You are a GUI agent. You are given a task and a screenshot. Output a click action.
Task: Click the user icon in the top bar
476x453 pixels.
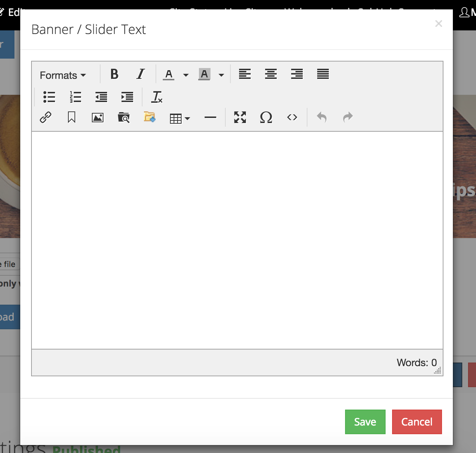click(x=464, y=12)
